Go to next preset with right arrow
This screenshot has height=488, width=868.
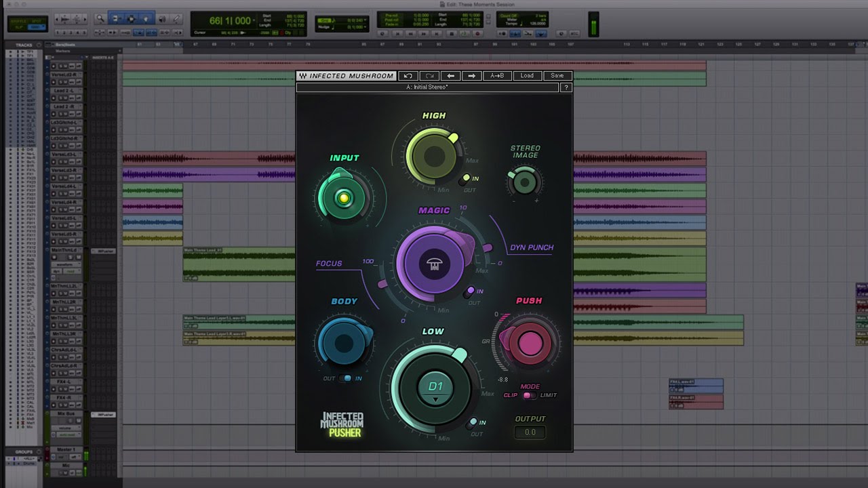[473, 76]
